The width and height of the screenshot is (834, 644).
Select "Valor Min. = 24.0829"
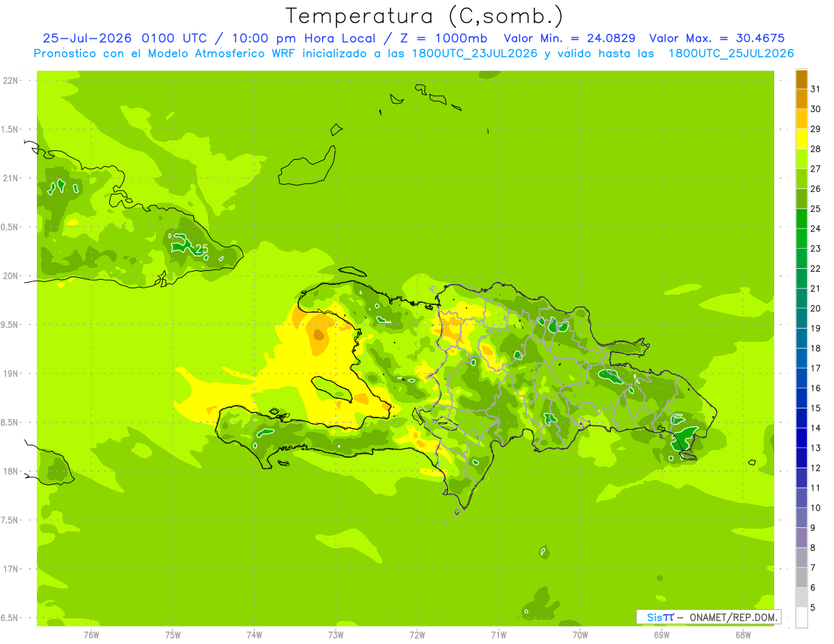570,38
